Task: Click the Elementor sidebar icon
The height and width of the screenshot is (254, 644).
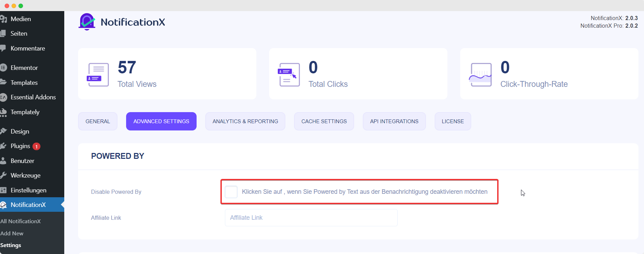Action: pyautogui.click(x=3, y=68)
